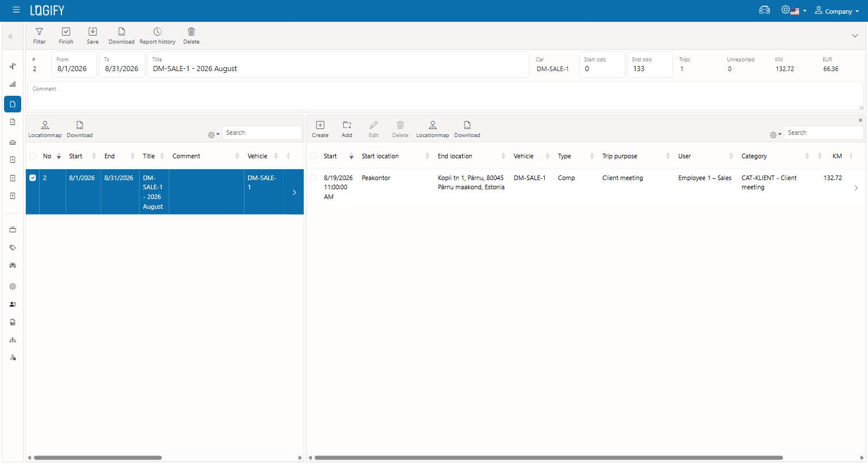
Task: Toggle select-all checkbox in reports list header
Action: (33, 156)
